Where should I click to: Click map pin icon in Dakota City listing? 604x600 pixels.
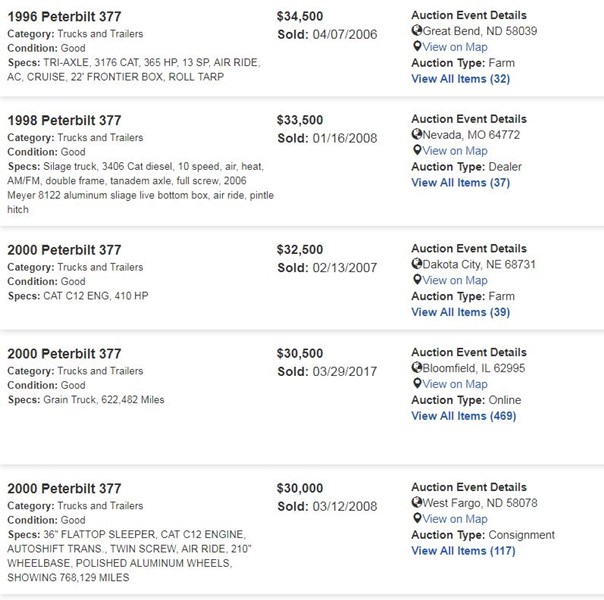coord(417,280)
